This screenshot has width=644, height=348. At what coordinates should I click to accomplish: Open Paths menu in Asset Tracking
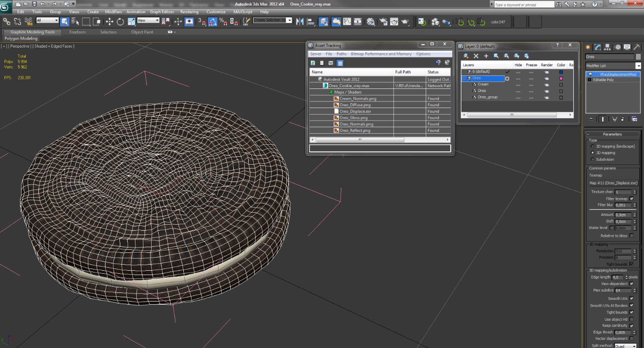[341, 54]
